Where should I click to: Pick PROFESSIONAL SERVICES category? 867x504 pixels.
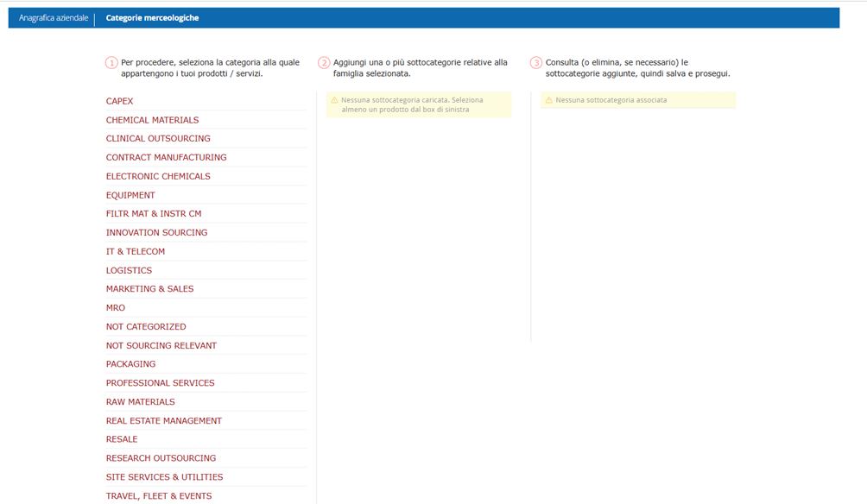pyautogui.click(x=161, y=383)
